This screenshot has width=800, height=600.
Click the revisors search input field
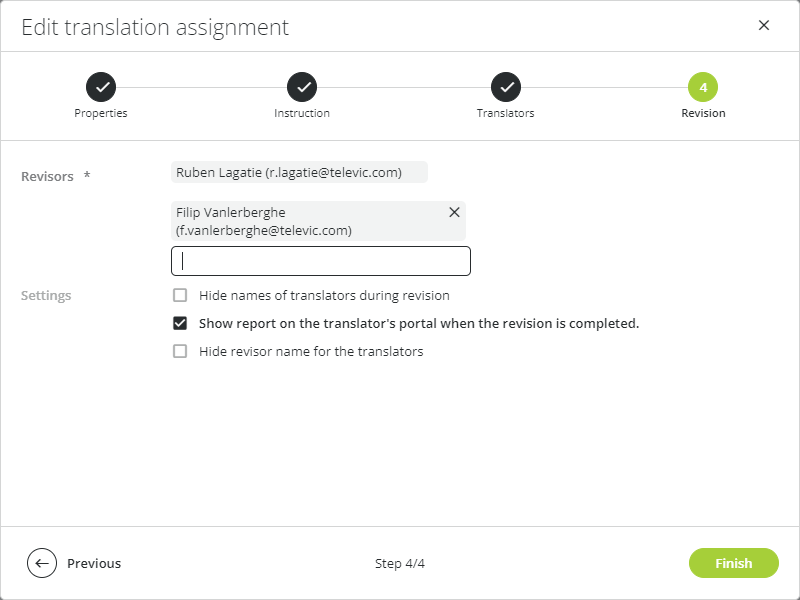pyautogui.click(x=321, y=261)
